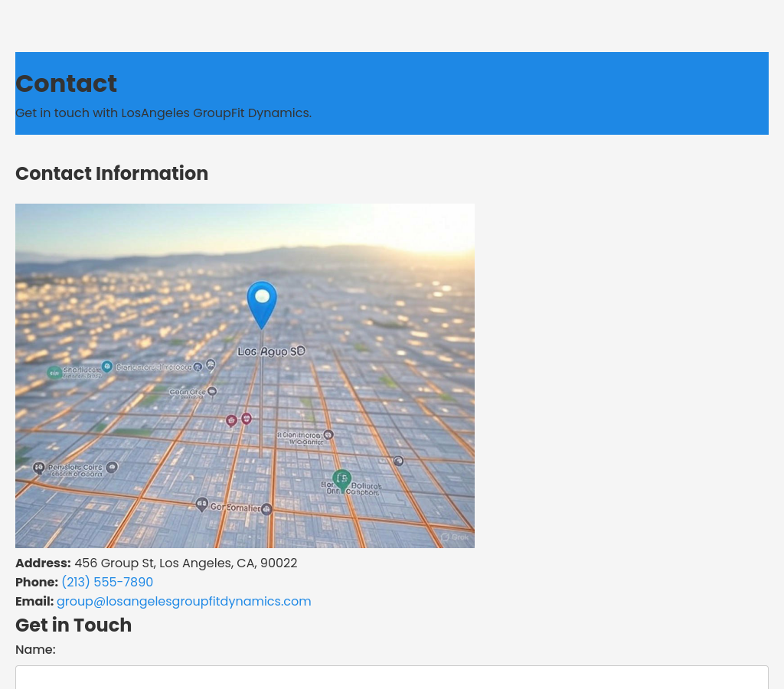Click the 'Contact' page heading

point(66,83)
